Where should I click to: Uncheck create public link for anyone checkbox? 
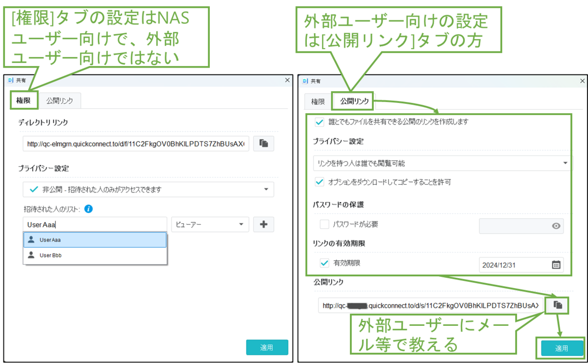point(319,121)
